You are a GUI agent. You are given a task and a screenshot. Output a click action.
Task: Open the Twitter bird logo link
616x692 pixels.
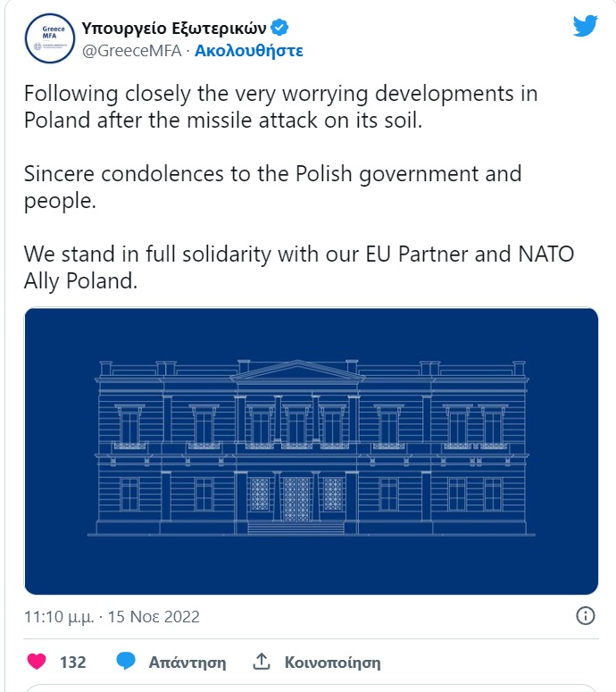[585, 26]
